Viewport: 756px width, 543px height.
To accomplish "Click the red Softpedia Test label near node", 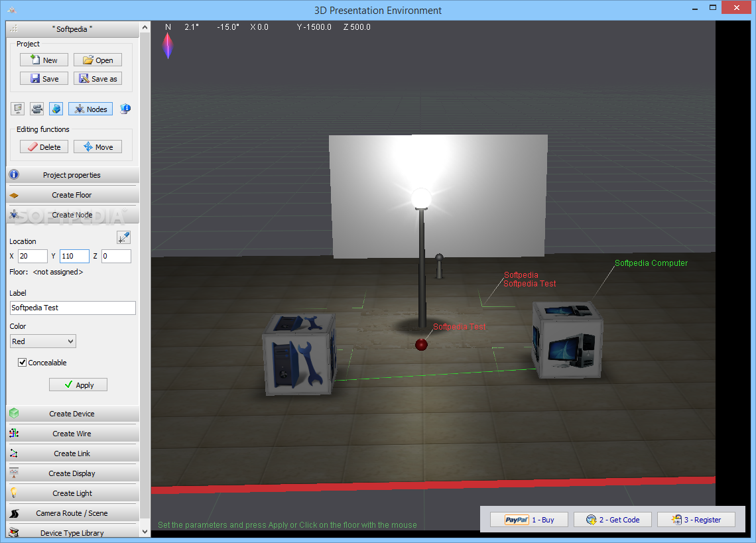I will (x=460, y=326).
